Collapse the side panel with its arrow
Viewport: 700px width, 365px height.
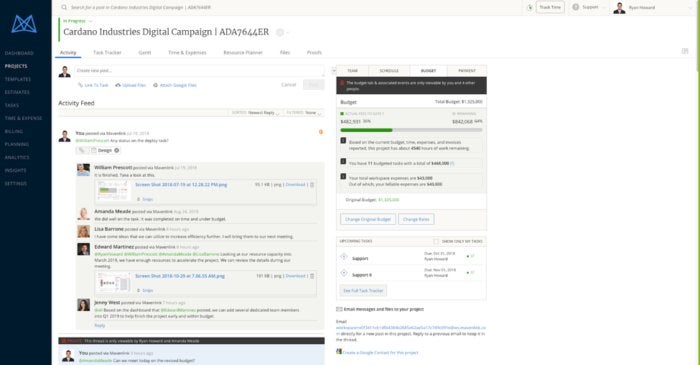(333, 71)
